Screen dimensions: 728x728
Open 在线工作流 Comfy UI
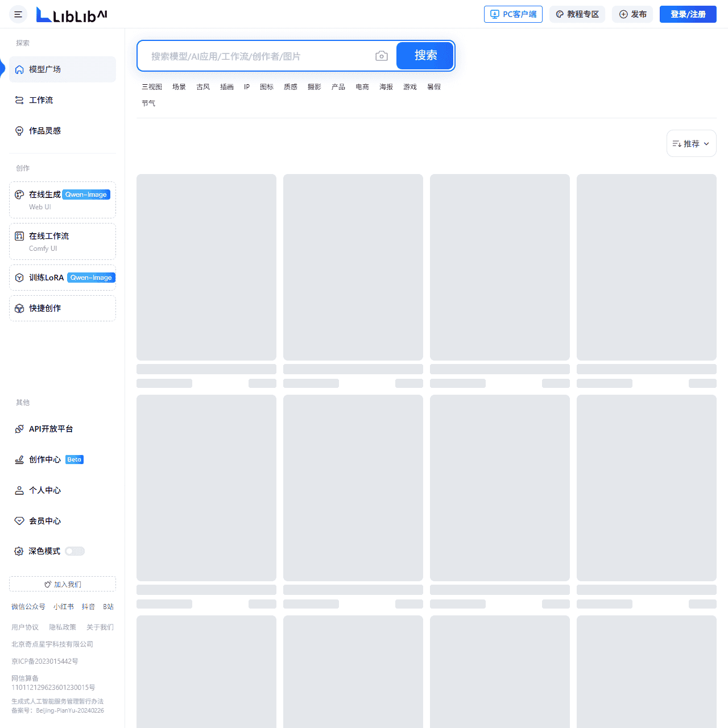point(19,235)
